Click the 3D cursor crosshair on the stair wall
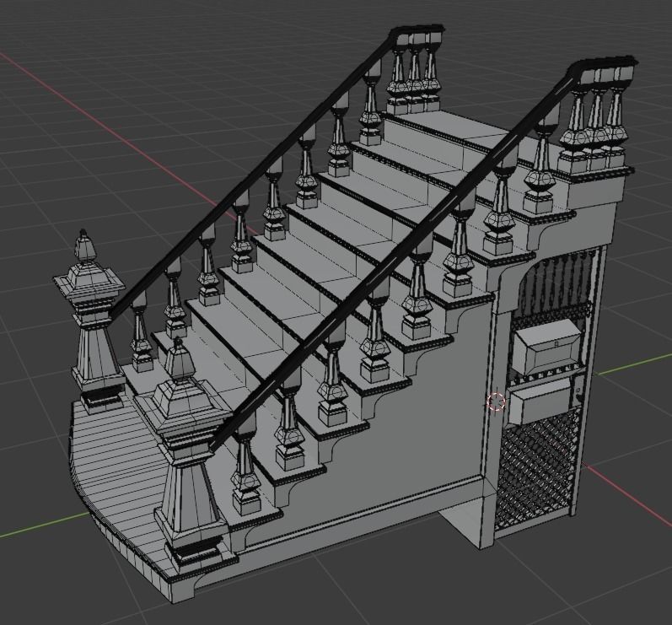 click(x=497, y=401)
